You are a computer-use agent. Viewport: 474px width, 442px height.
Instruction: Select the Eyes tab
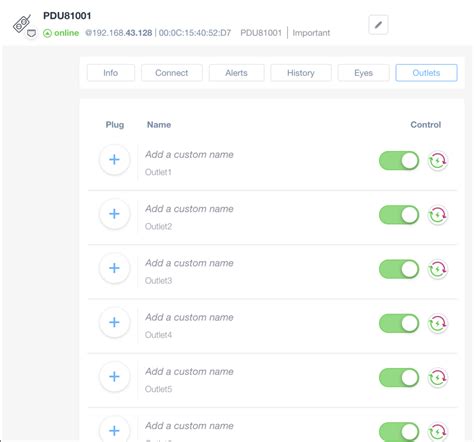(x=363, y=73)
